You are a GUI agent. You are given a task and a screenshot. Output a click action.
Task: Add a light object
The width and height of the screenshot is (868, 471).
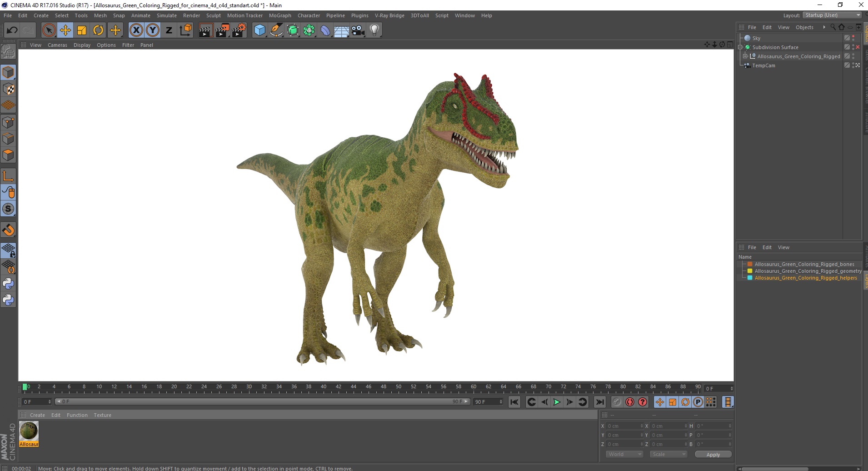tap(374, 30)
